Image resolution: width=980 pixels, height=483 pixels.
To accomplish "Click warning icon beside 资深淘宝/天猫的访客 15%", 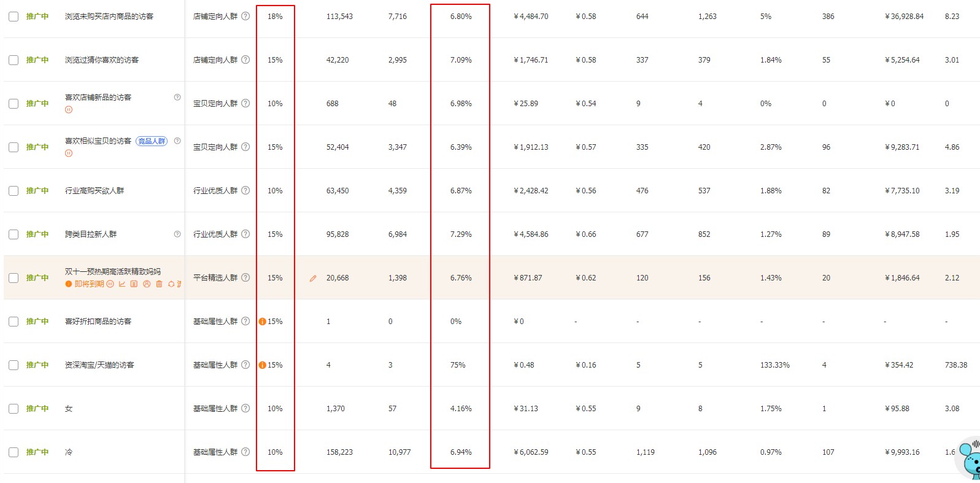I will pyautogui.click(x=263, y=365).
